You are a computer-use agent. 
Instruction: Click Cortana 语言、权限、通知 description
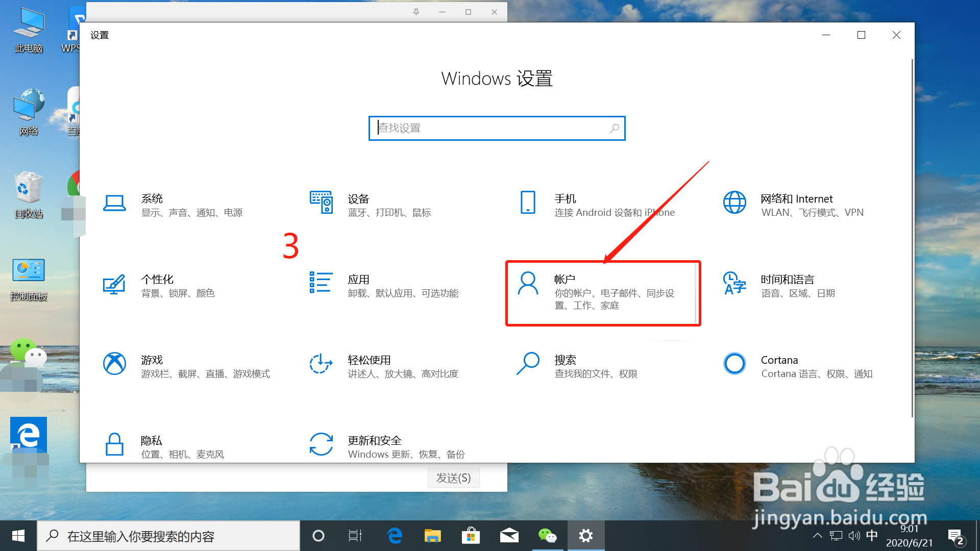(817, 374)
